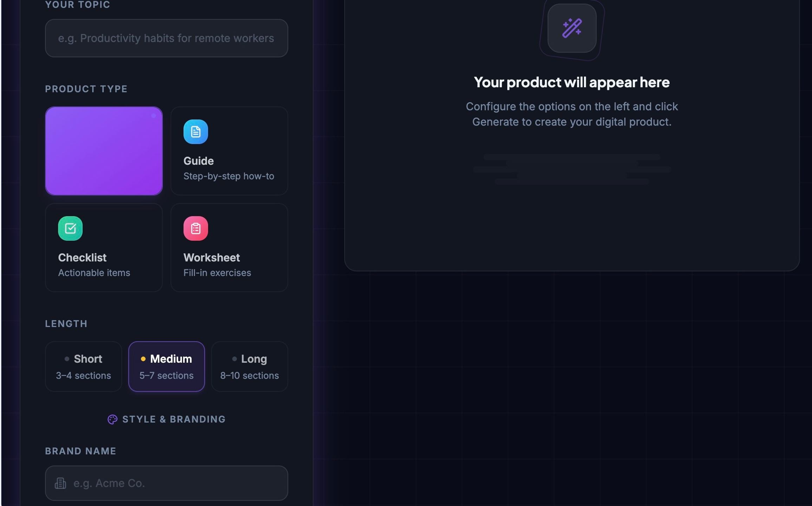The width and height of the screenshot is (812, 506).
Task: Click the palette icon beside Style & Branding
Action: pyautogui.click(x=112, y=419)
